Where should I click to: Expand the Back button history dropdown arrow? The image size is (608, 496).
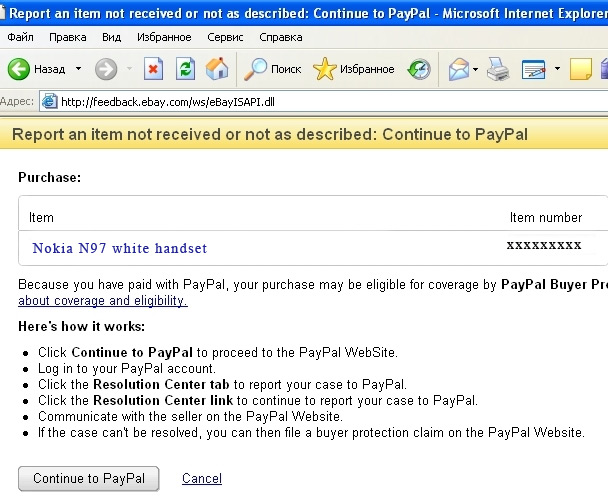78,69
